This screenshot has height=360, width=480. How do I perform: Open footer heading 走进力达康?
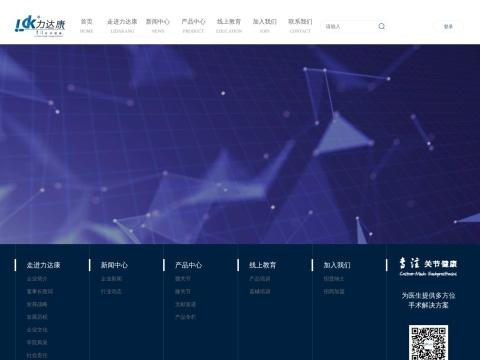coord(43,265)
